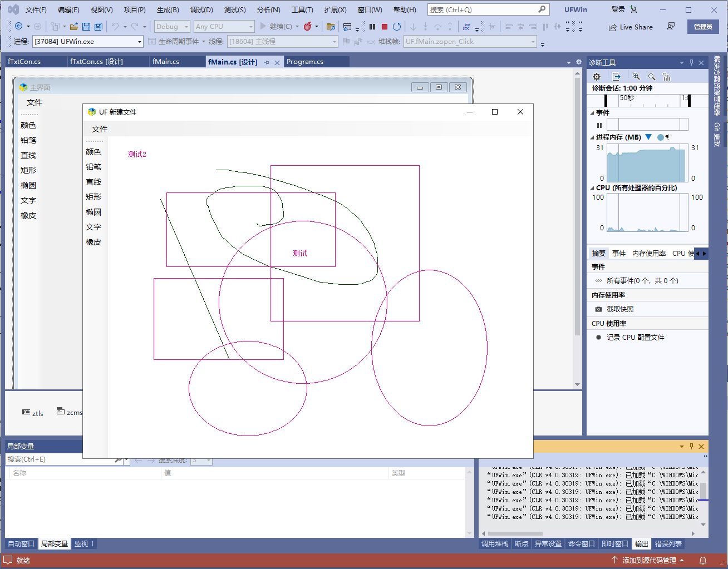Click the red Stop debugging icon
This screenshot has height=569, width=728.
[x=385, y=26]
